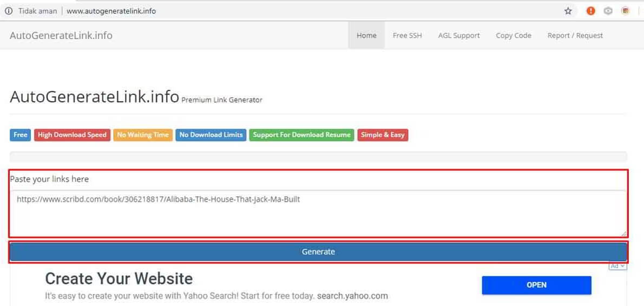Image resolution: width=644 pixels, height=306 pixels.
Task: Open the Copy Code navigation item
Action: (514, 35)
